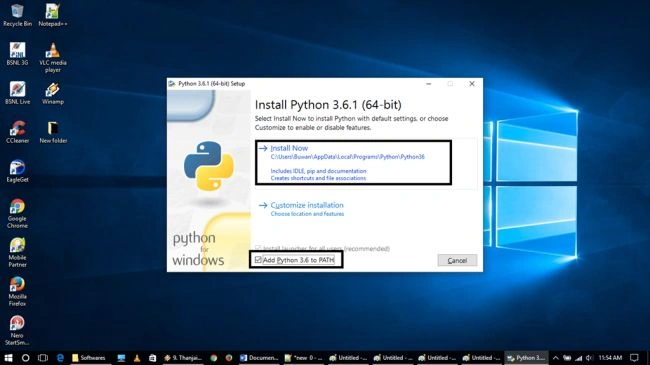
Task: Open Task View from taskbar
Action: [x=43, y=358]
